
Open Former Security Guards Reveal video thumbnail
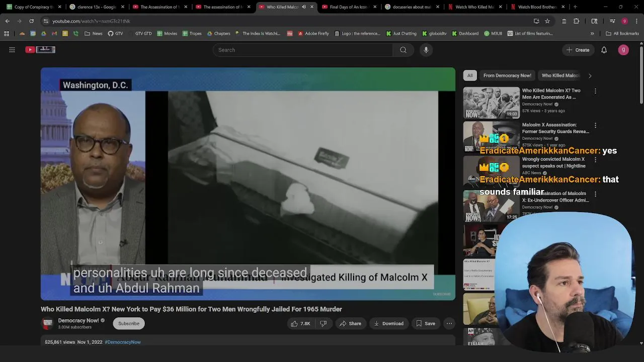tap(492, 137)
